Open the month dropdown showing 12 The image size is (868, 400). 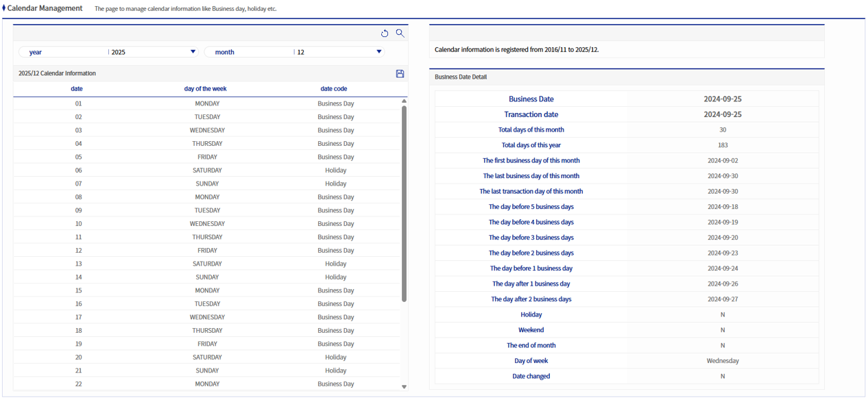click(x=378, y=52)
